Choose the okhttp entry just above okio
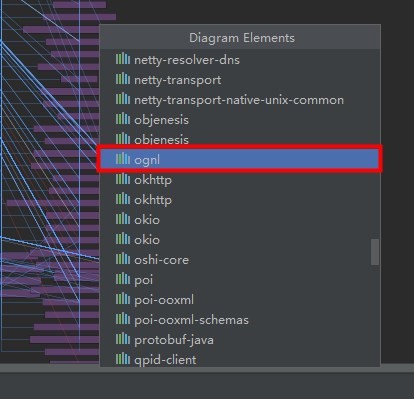Screen dimensions: 414x399 pyautogui.click(x=240, y=200)
